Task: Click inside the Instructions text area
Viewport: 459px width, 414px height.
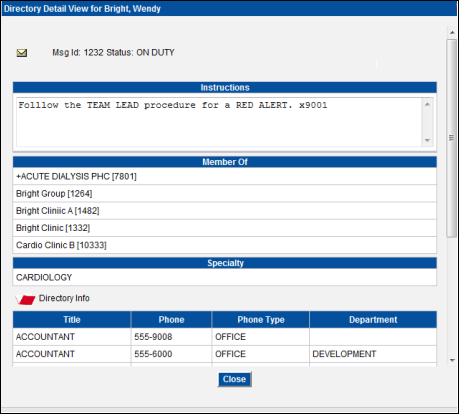Action: 219,122
